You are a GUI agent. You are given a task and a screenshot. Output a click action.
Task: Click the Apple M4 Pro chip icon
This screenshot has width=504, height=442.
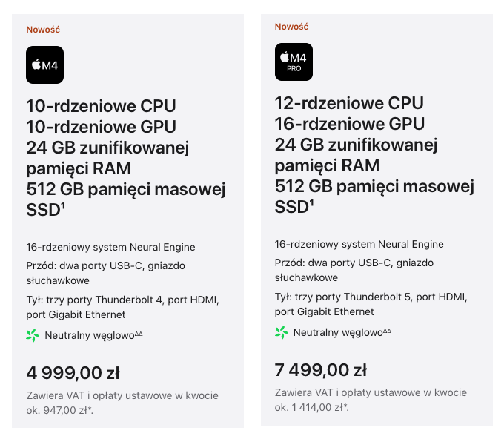[x=293, y=62]
